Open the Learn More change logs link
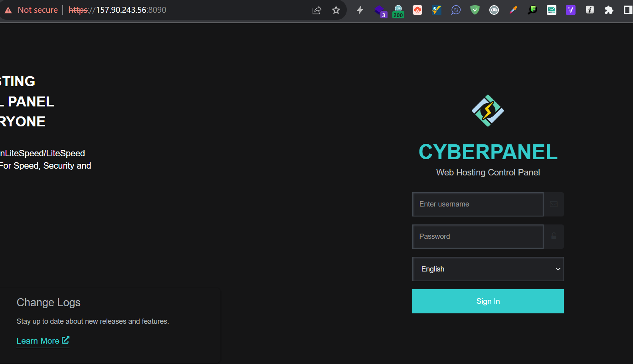This screenshot has width=633, height=364. tap(43, 341)
